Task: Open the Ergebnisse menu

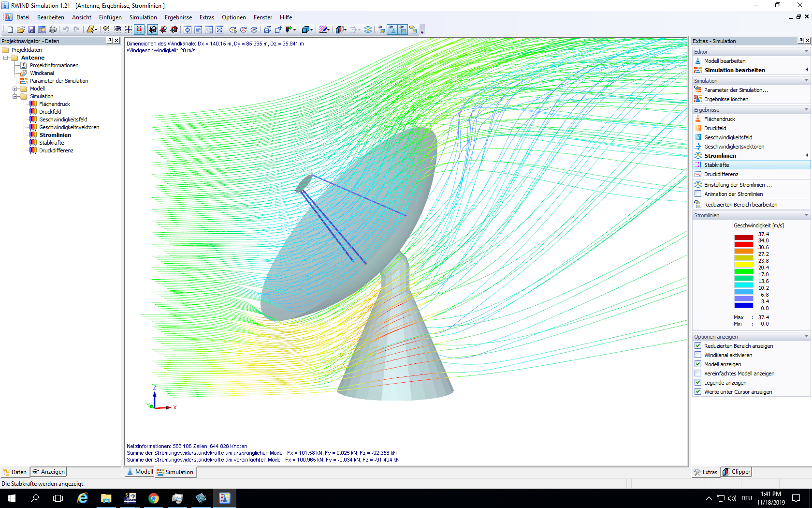Action: [178, 17]
